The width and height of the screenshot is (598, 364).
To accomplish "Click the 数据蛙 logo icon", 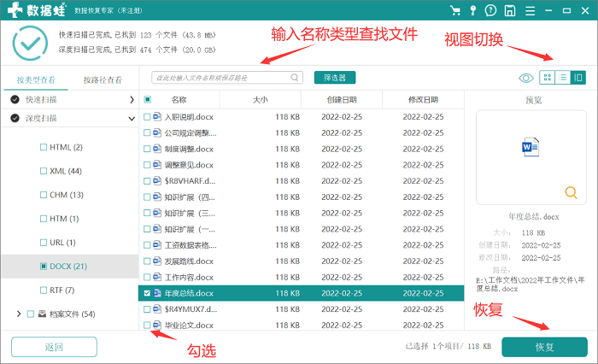I will pyautogui.click(x=15, y=10).
